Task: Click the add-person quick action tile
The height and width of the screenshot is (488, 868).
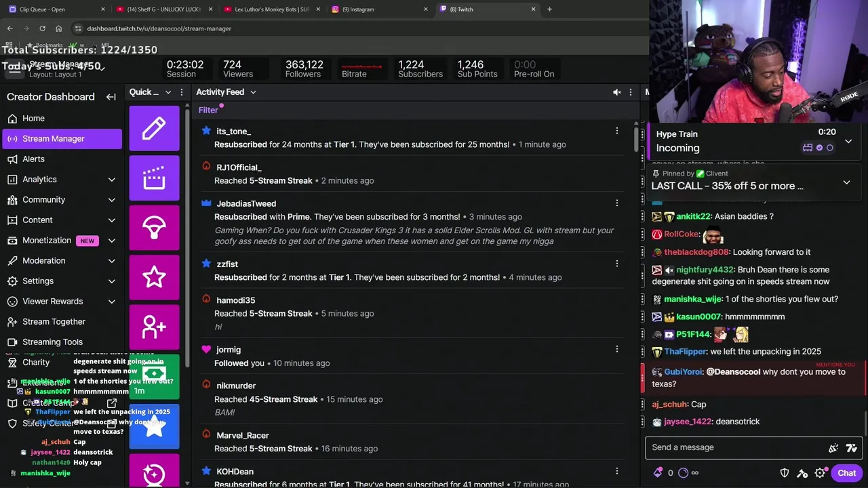Action: click(x=154, y=327)
